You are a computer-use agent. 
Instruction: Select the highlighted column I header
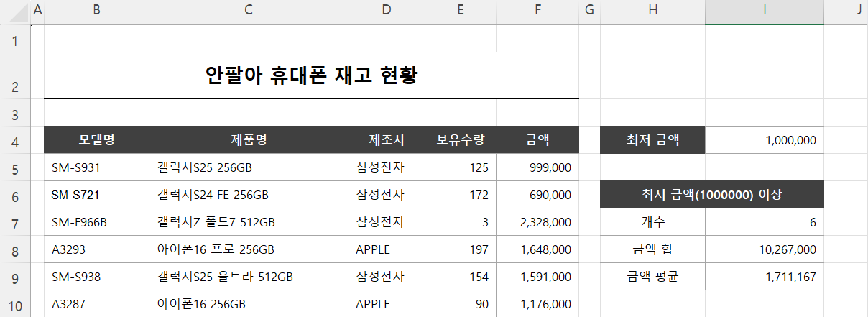pos(765,12)
